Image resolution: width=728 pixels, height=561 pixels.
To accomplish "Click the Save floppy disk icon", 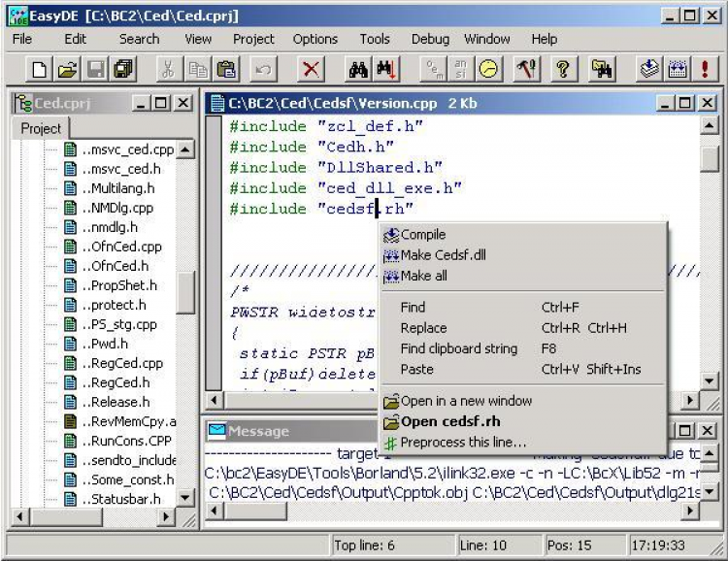I will [x=95, y=70].
